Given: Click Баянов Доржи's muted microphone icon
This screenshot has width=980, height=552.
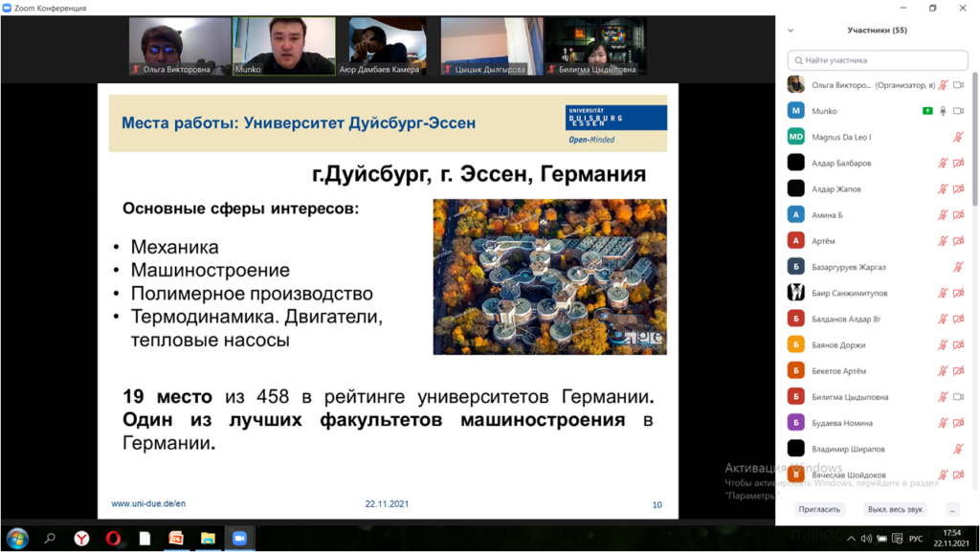Looking at the screenshot, I should (943, 344).
